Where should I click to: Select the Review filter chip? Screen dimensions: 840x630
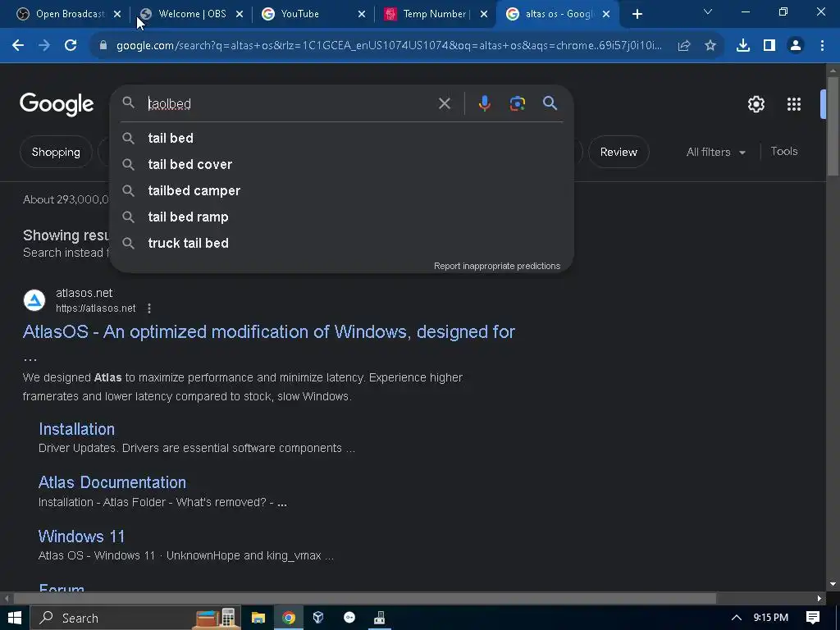pos(619,152)
